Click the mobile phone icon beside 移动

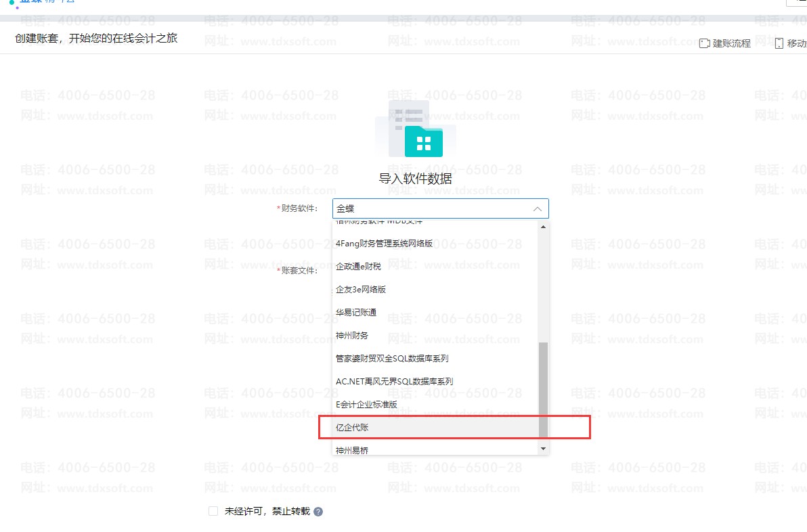779,43
